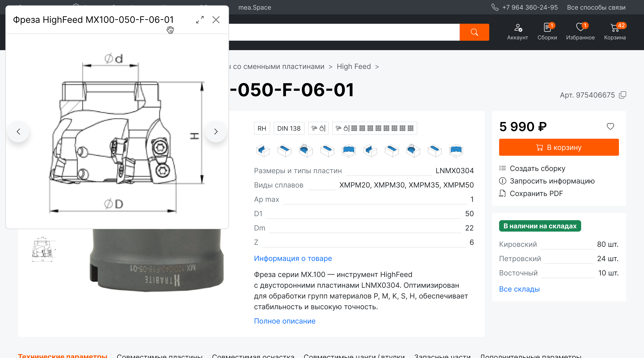Image resolution: width=644 pixels, height=358 pixels.
Task: Open Полное описание link
Action: point(284,321)
